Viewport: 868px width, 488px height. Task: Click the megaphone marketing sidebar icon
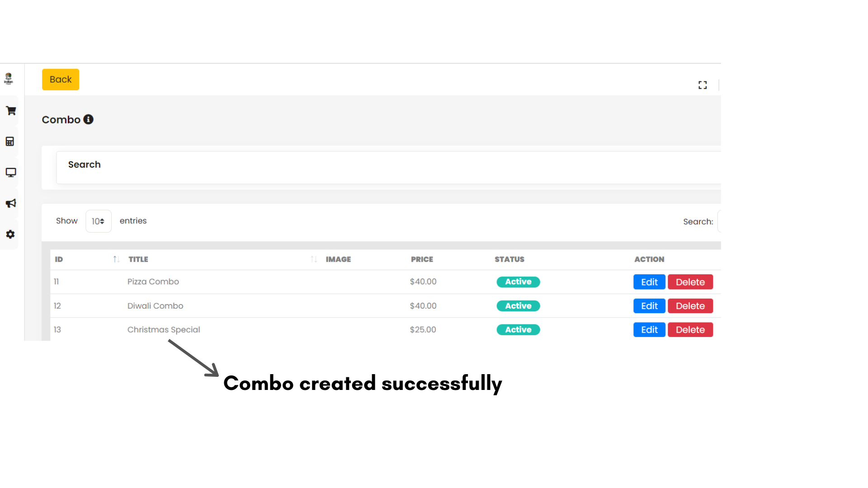pos(11,203)
